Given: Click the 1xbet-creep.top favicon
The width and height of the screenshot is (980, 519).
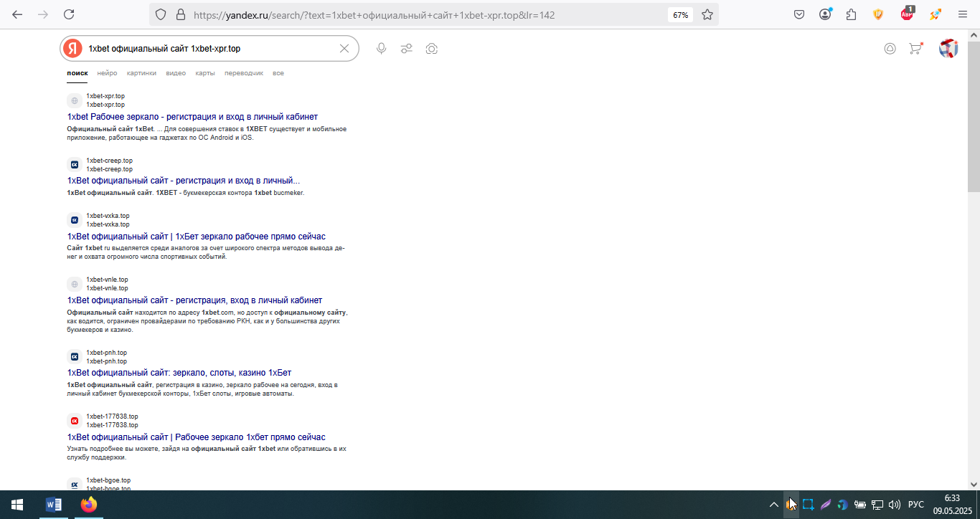Looking at the screenshot, I should tap(74, 165).
